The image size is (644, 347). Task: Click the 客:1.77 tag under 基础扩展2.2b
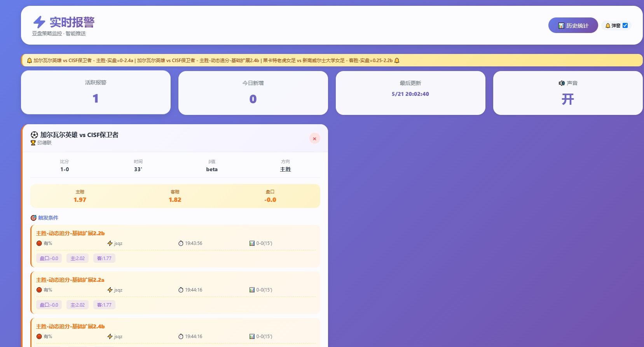pos(104,259)
